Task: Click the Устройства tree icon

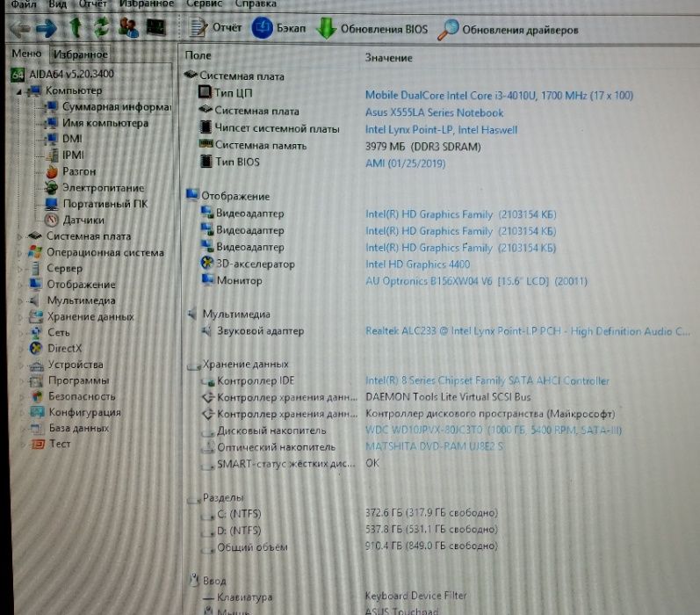Action: [x=36, y=365]
